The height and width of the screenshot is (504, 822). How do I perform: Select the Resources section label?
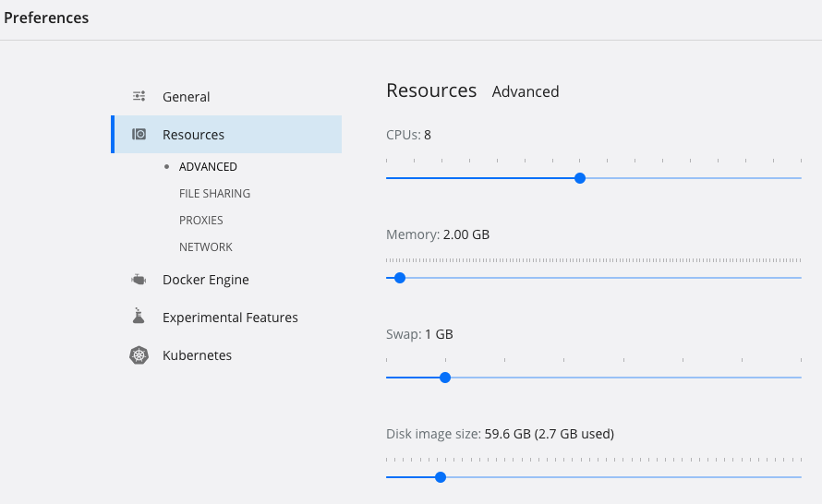click(193, 135)
